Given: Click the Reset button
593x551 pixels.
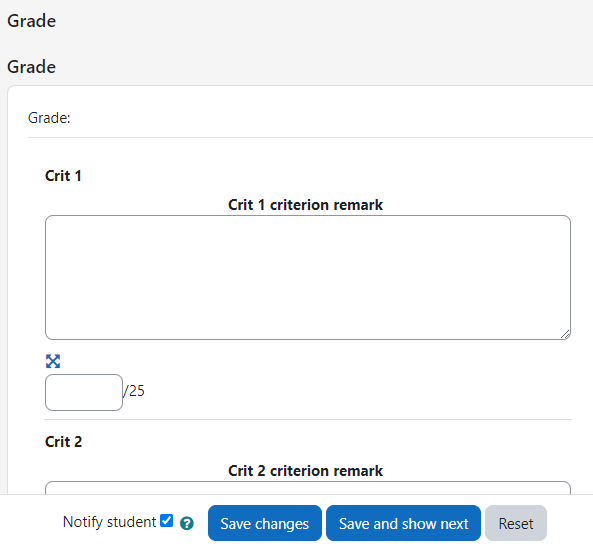Looking at the screenshot, I should pyautogui.click(x=516, y=523).
